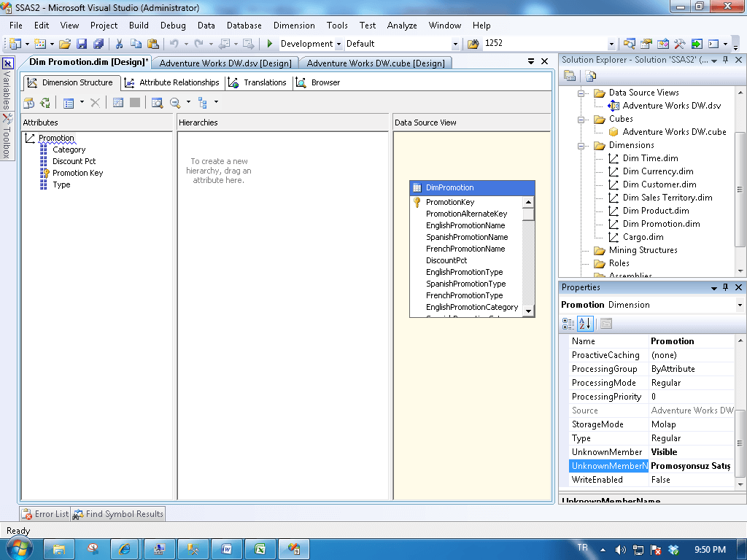Click the Alphabetical sort icon in Properties

pos(585,324)
